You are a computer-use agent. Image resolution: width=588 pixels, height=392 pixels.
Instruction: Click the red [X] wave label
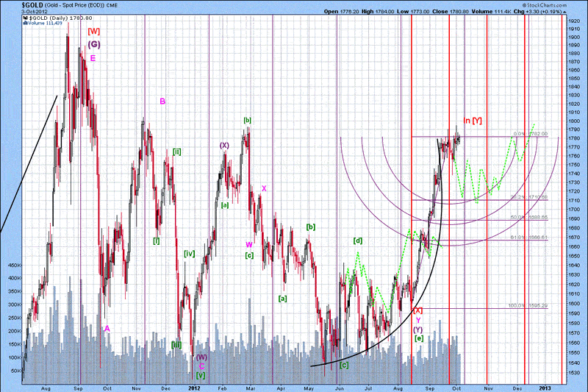pyautogui.click(x=417, y=310)
